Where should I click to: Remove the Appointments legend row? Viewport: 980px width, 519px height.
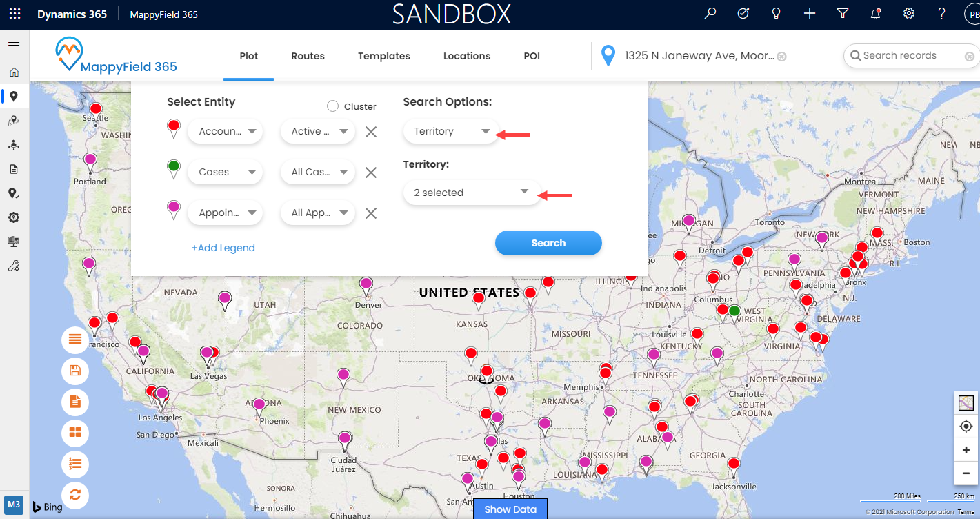pyautogui.click(x=371, y=213)
